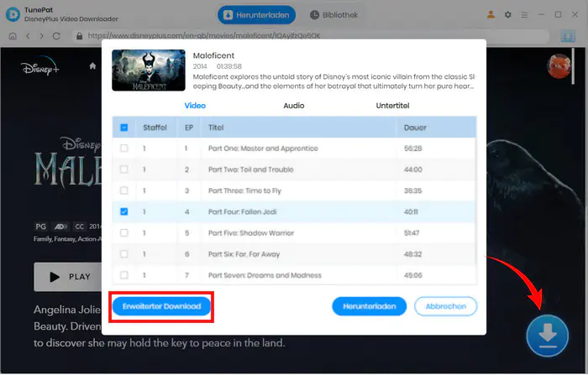588x375 pixels.
Task: Uncheck episode 4 Fallen Jedi
Action: tap(123, 211)
